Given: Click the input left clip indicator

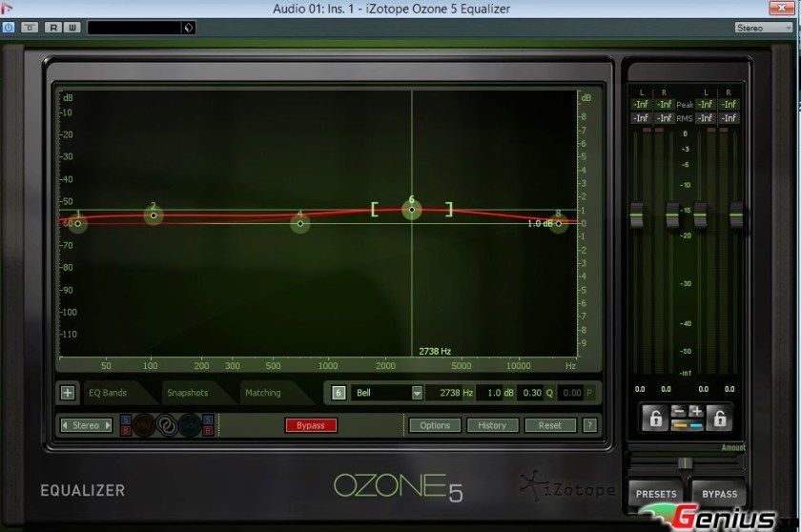Looking at the screenshot, I should (647, 131).
